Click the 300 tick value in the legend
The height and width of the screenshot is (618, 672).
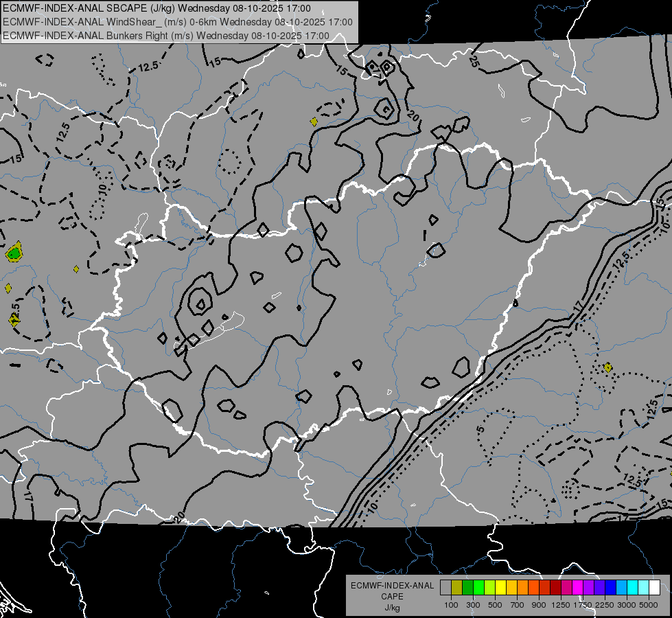point(473,605)
